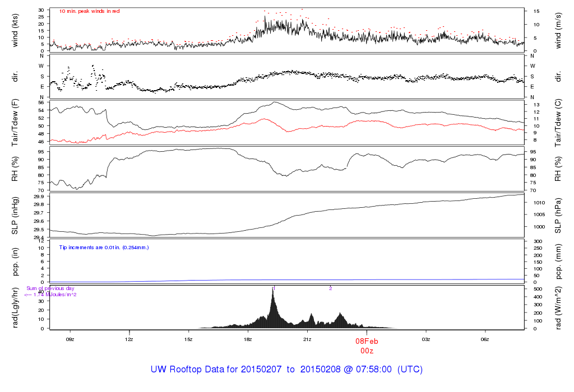574x392 pixels.
Task: Click the "300" tick on pcp. mm axis
Action: click(538, 241)
